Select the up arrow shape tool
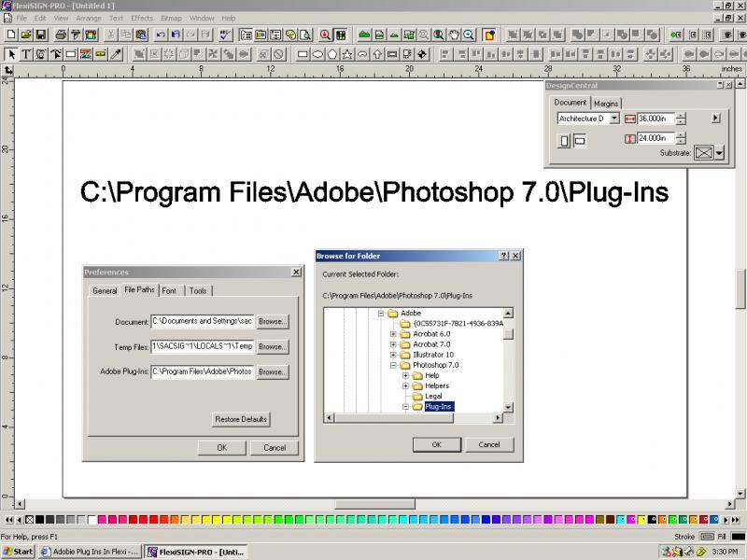The image size is (747, 560). pyautogui.click(x=377, y=54)
